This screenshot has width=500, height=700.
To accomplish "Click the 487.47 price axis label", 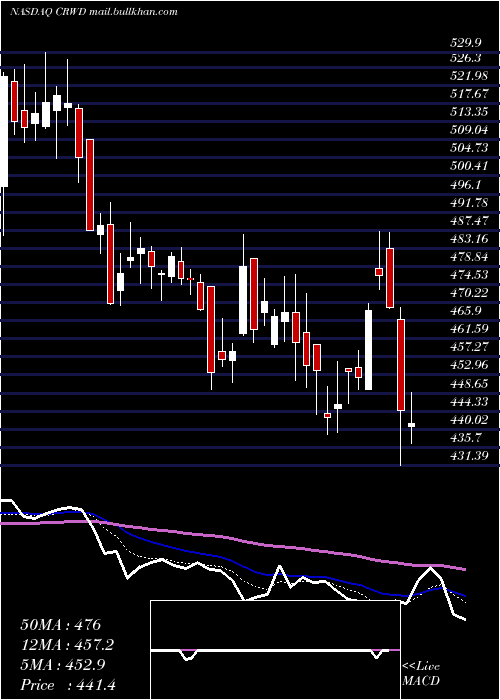I will [469, 221].
